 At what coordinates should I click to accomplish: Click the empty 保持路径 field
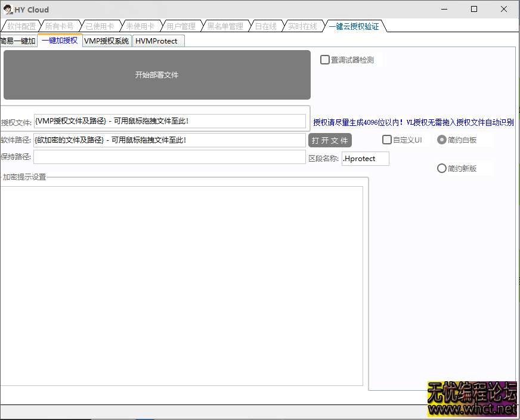(170, 157)
